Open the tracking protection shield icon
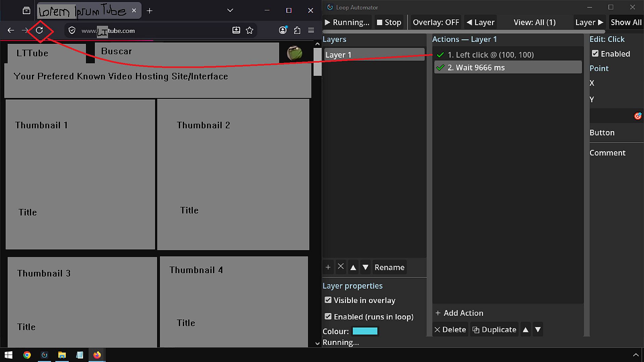The width and height of the screenshot is (644, 362). point(72,31)
